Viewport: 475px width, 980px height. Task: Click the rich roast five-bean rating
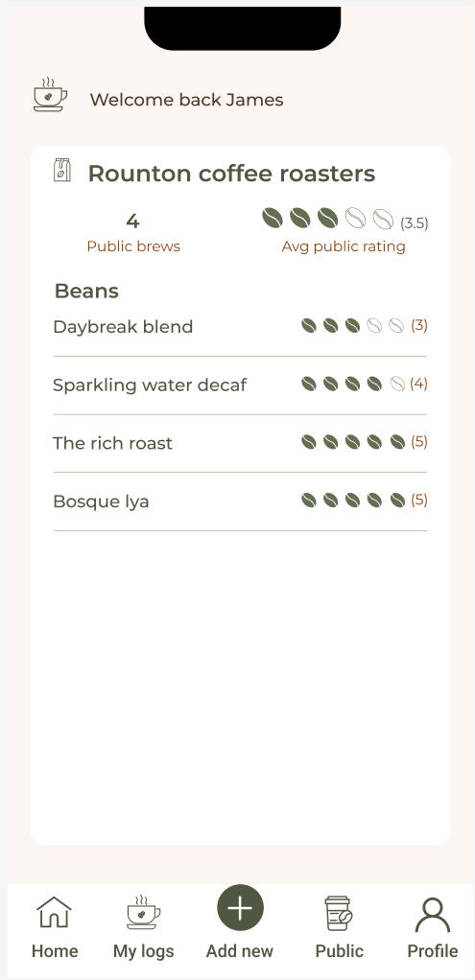[x=353, y=442]
